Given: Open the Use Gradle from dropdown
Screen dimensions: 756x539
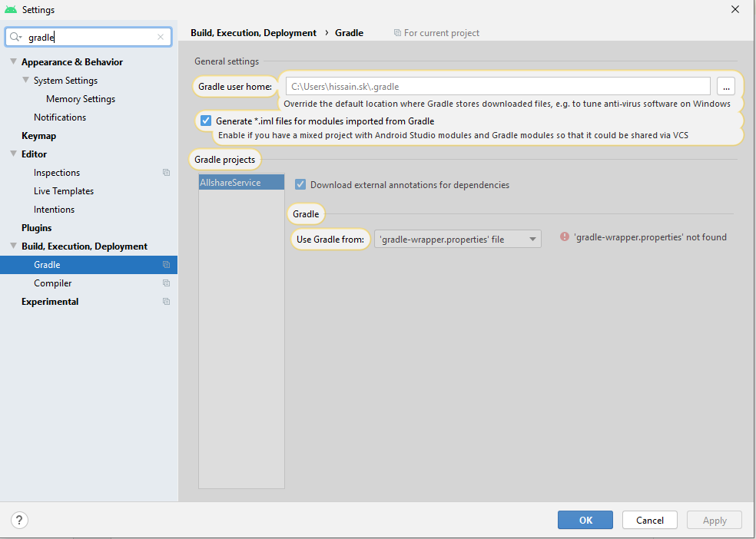Looking at the screenshot, I should (458, 240).
